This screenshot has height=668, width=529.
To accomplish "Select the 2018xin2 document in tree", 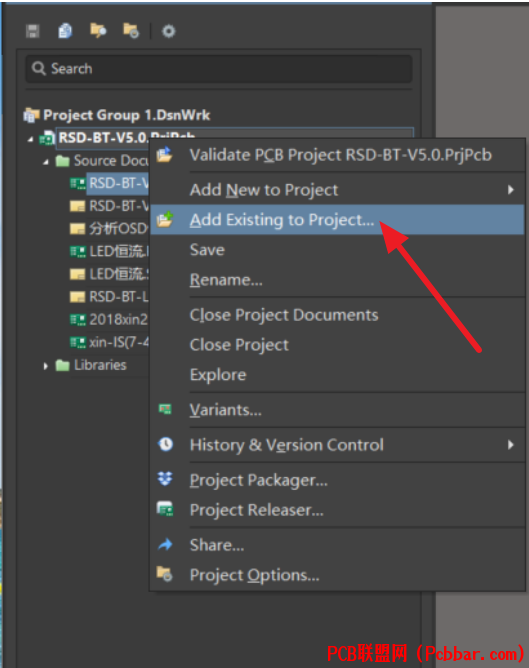I will coord(109,320).
